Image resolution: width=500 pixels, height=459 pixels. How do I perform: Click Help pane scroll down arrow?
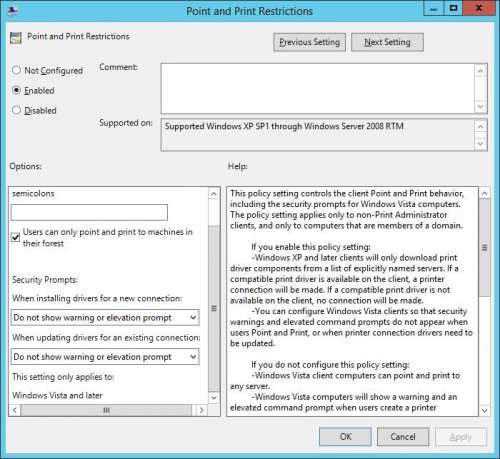pyautogui.click(x=485, y=410)
